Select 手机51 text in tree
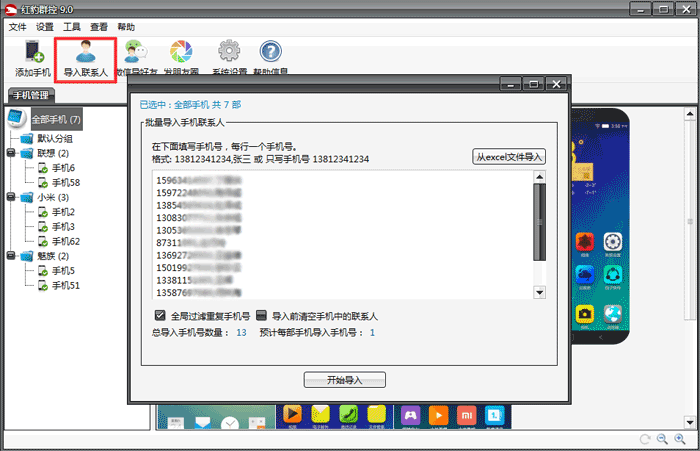This screenshot has width=700, height=451. (66, 285)
